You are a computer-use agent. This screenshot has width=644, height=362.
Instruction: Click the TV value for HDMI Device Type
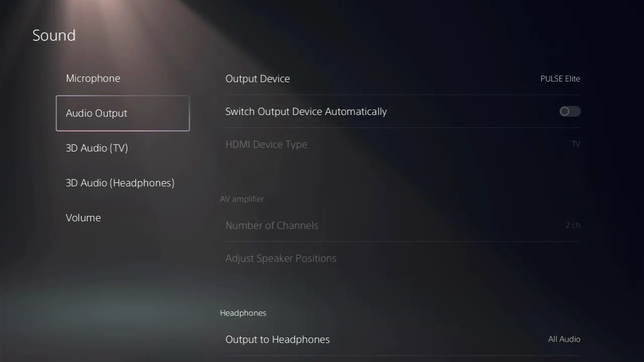[x=576, y=144]
